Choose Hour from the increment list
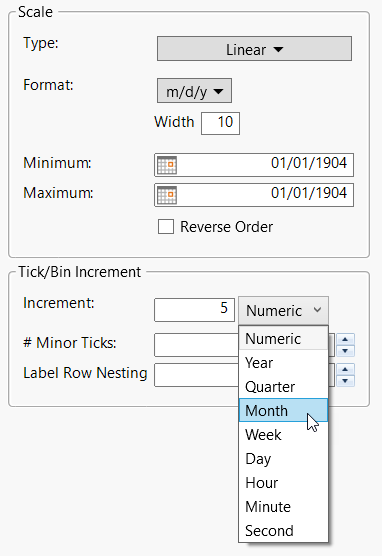The height and width of the screenshot is (556, 382). click(283, 483)
